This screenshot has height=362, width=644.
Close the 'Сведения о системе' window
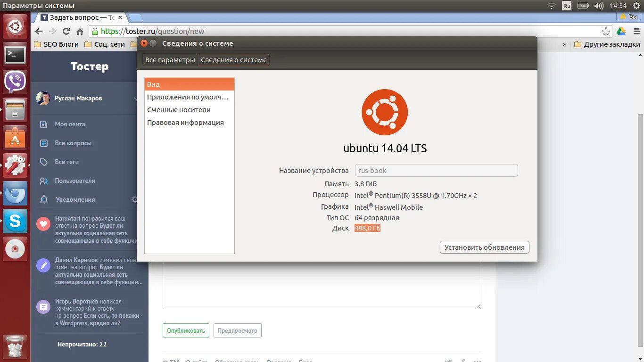[x=144, y=43]
